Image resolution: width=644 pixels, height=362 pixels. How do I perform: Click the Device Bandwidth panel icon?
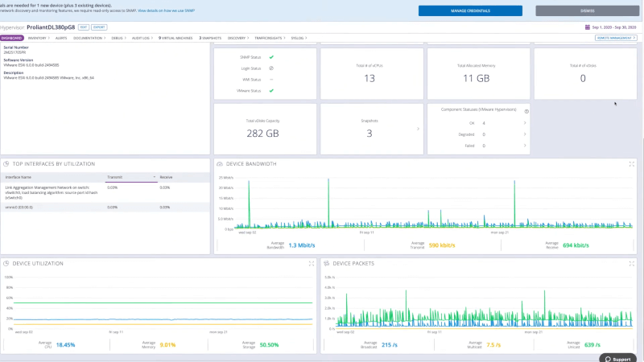(x=220, y=164)
